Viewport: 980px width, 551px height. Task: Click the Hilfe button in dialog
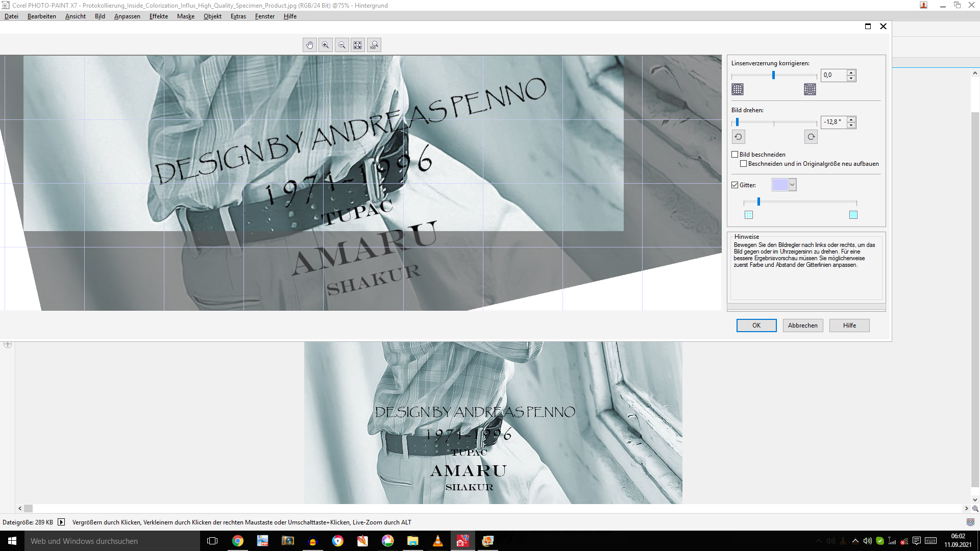(x=849, y=325)
